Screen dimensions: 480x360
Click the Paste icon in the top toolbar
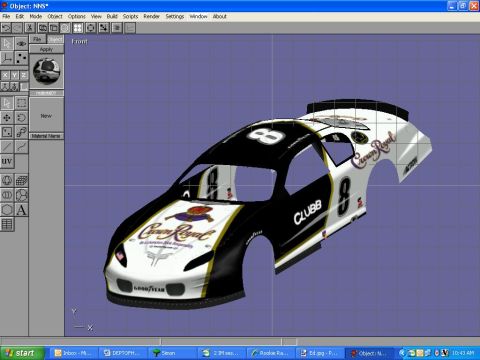point(54,28)
